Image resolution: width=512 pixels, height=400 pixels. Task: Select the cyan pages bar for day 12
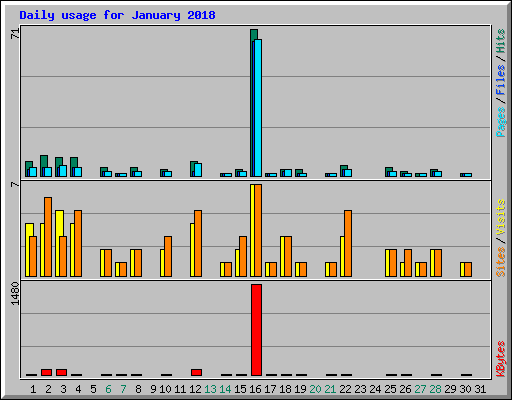click(198, 170)
